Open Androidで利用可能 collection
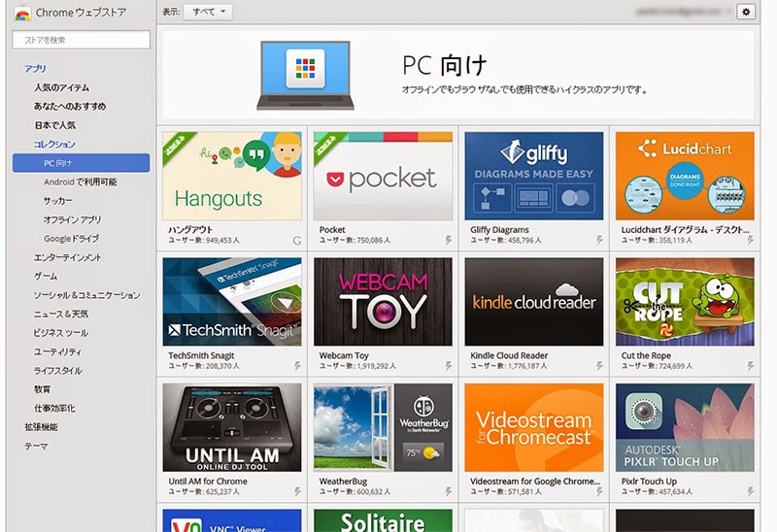 click(x=80, y=182)
